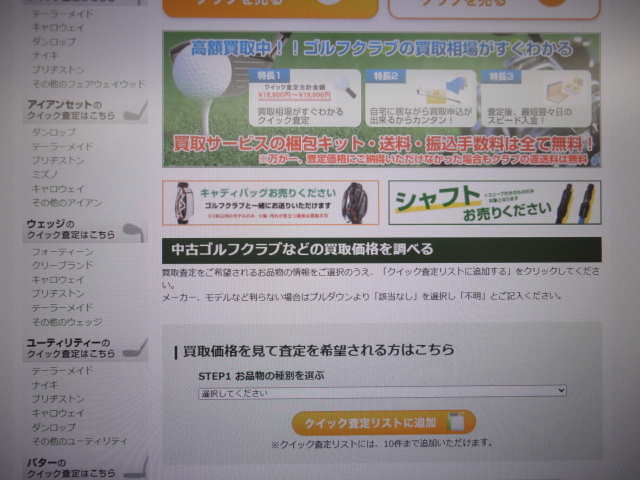The height and width of the screenshot is (480, 640).
Task: Select キャロウェイ under ユーティリティー
Action: click(58, 413)
